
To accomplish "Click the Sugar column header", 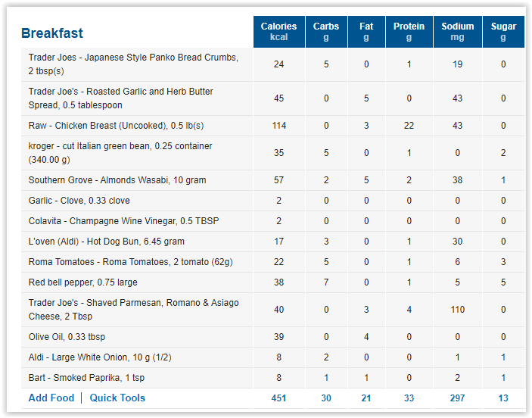I will (503, 32).
